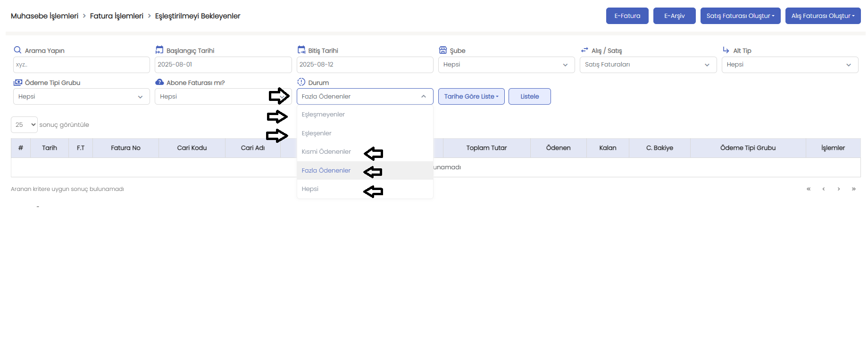Click the Fatura İşlemleri breadcrumb link
The width and height of the screenshot is (868, 364).
coord(117,16)
